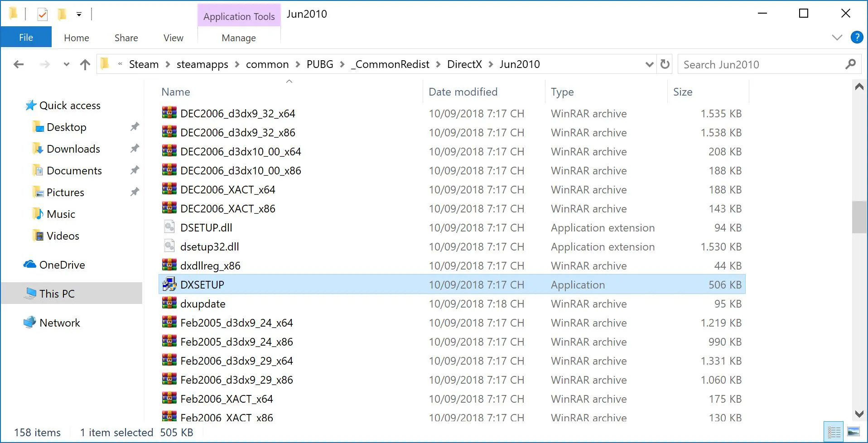Select Network in the navigation pane
This screenshot has width=868, height=443.
[59, 323]
